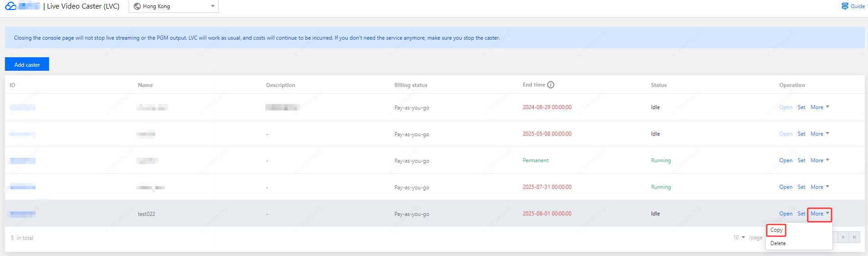
Task: Click the Add caster button
Action: (x=27, y=64)
